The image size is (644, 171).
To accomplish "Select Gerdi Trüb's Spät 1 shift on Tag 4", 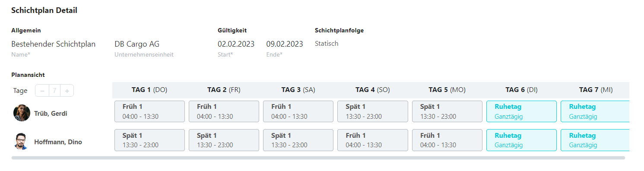I will tap(373, 111).
